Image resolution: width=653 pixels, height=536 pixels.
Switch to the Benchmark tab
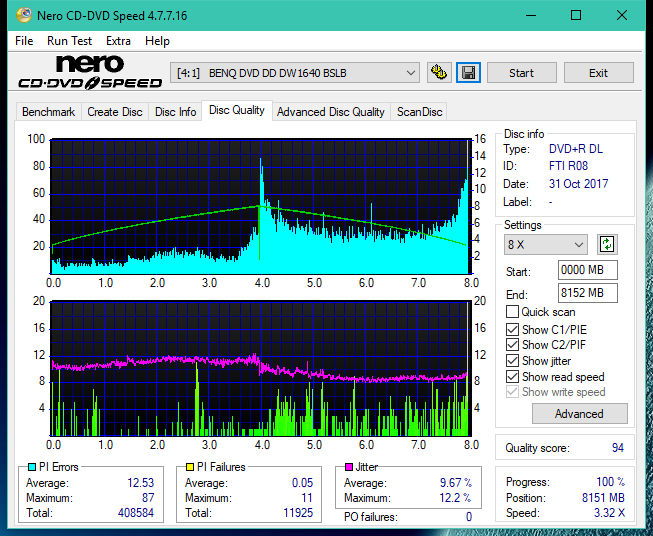pyautogui.click(x=48, y=112)
